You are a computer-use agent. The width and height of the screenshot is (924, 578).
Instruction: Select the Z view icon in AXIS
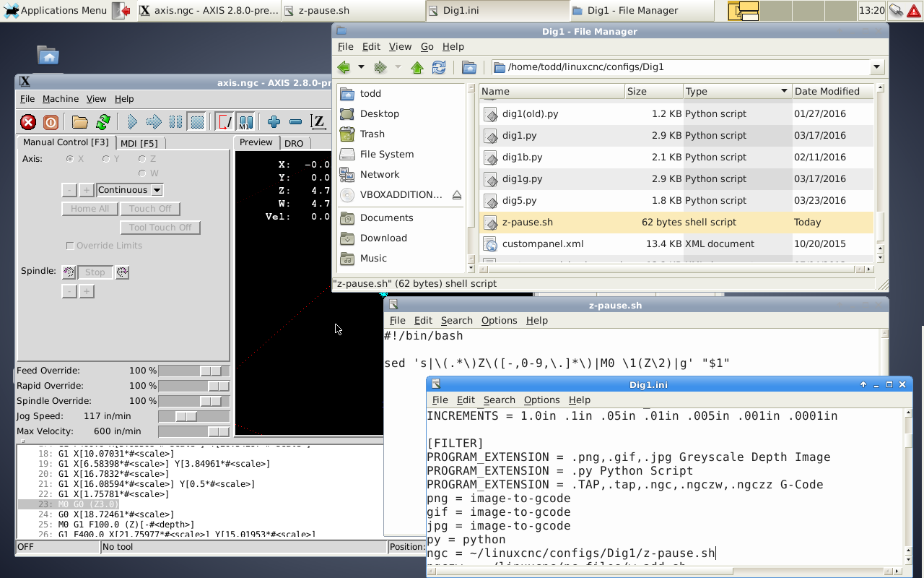pos(318,122)
